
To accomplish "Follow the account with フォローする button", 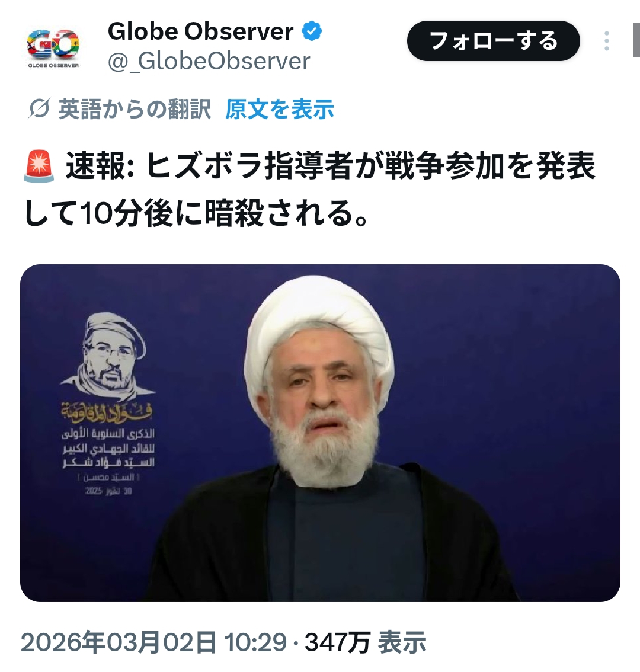I will (494, 41).
